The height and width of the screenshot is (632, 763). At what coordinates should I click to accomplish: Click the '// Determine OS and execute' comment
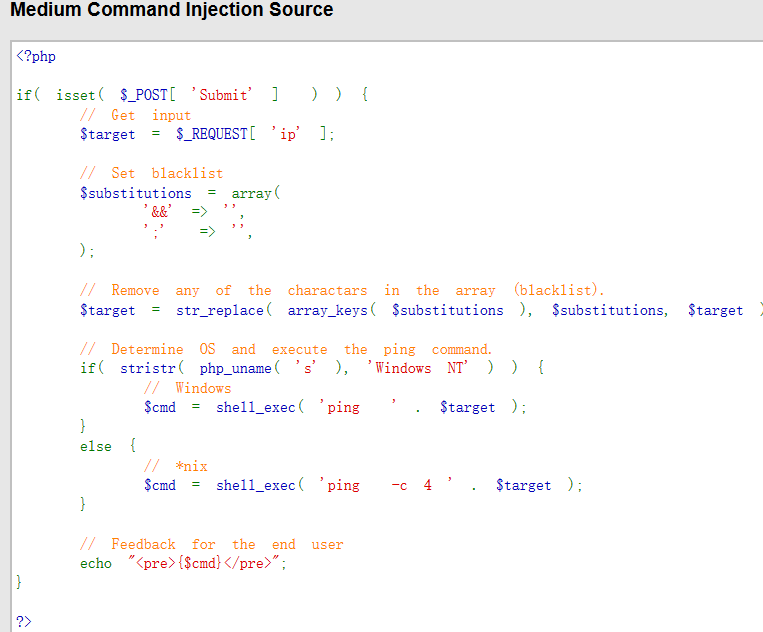click(286, 349)
